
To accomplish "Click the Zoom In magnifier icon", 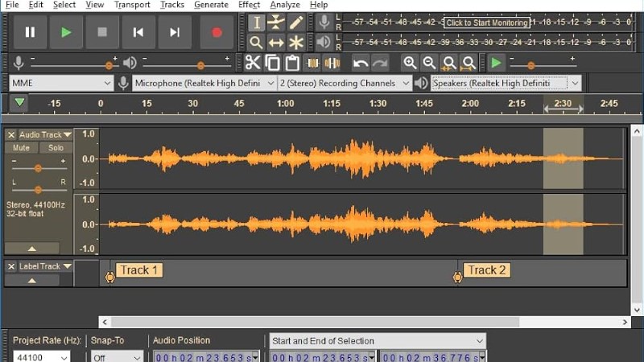I will 410,63.
